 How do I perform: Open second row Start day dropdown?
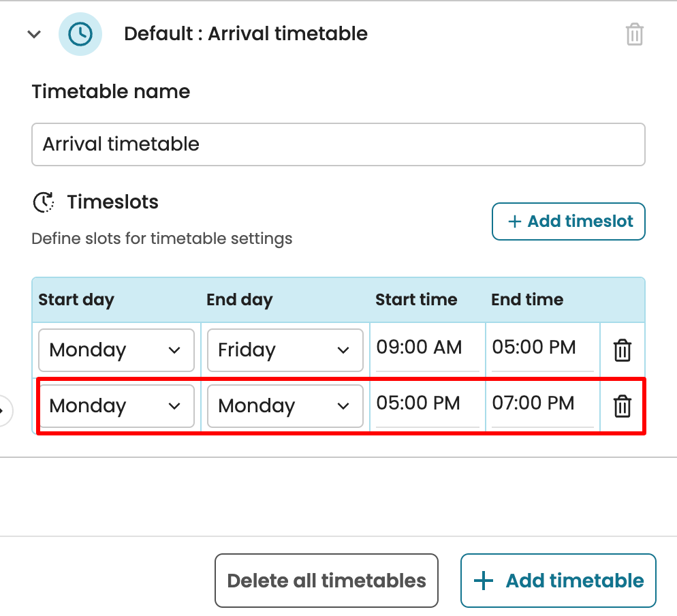[116, 406]
